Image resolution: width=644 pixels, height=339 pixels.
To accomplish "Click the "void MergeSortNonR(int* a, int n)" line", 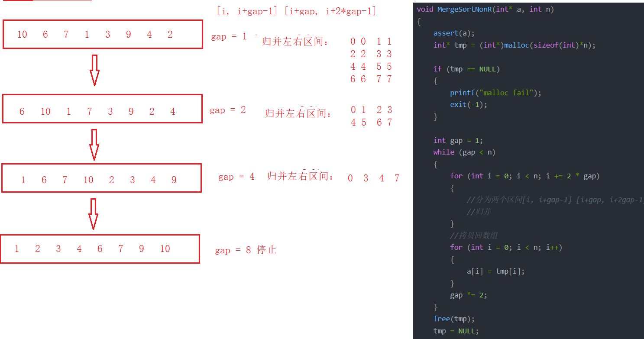I will [x=485, y=9].
